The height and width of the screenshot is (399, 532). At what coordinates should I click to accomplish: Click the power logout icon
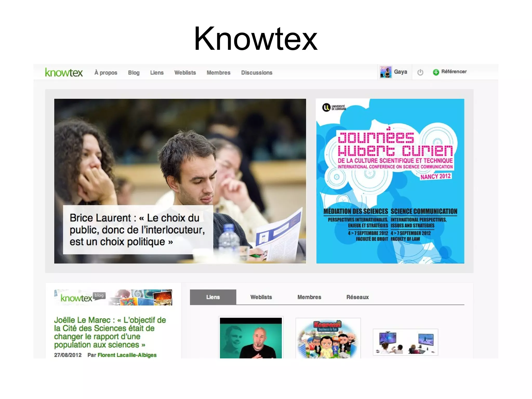click(x=420, y=72)
